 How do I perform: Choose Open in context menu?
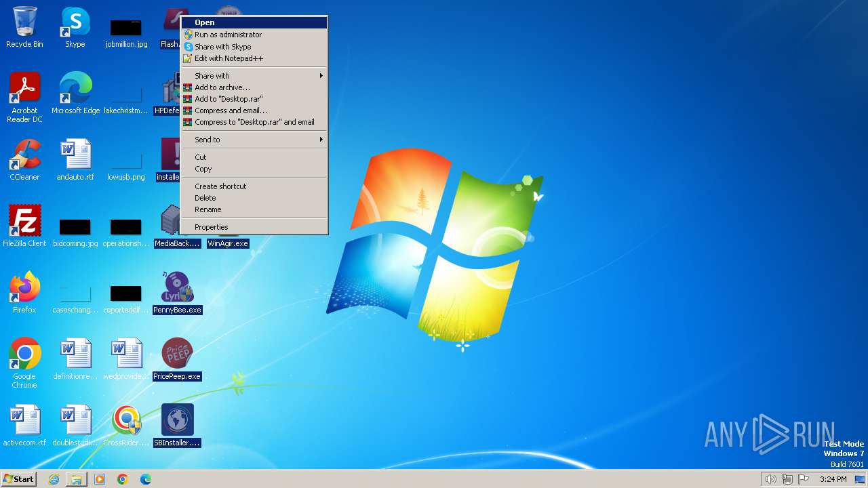254,22
